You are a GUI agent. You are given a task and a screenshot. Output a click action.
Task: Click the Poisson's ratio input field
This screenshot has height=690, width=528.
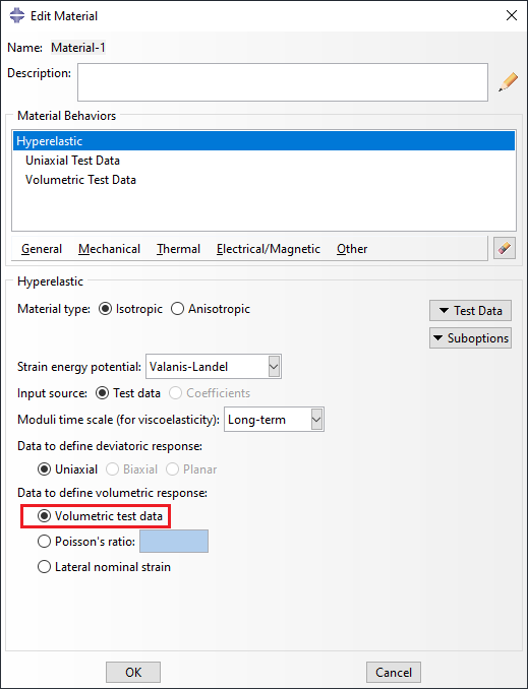[174, 541]
